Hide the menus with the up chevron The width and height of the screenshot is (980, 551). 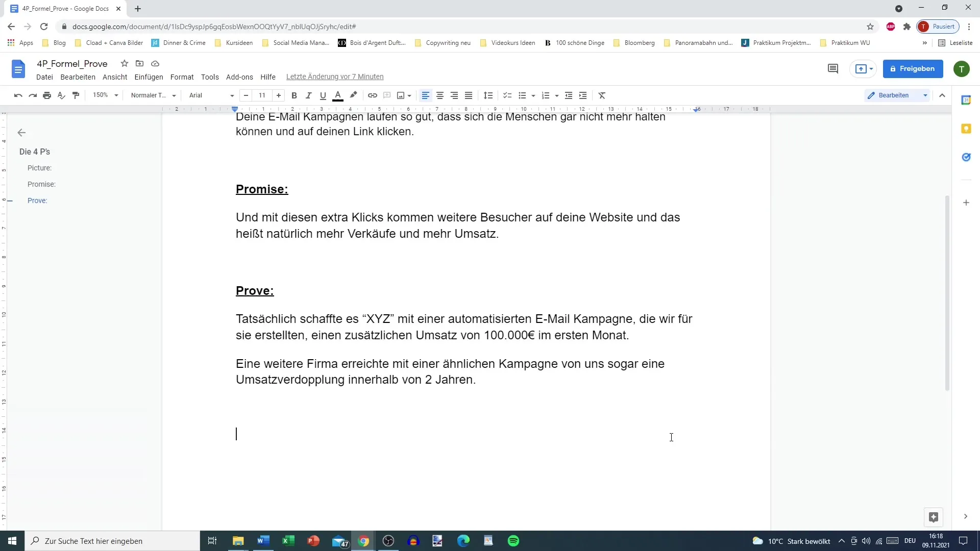942,95
